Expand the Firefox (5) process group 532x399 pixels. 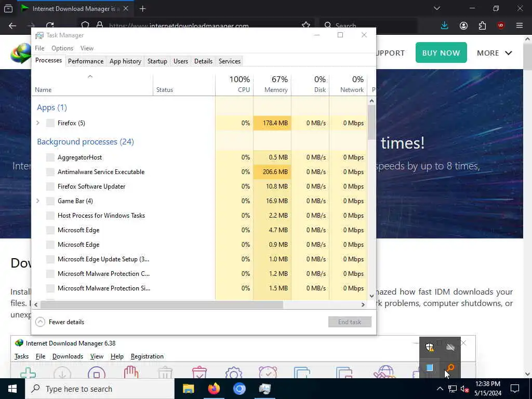pyautogui.click(x=38, y=123)
